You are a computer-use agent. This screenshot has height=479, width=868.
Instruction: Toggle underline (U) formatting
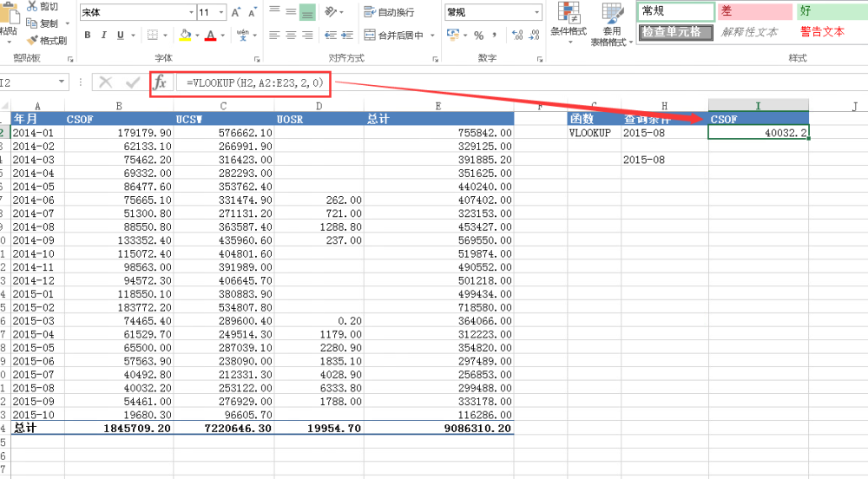120,35
